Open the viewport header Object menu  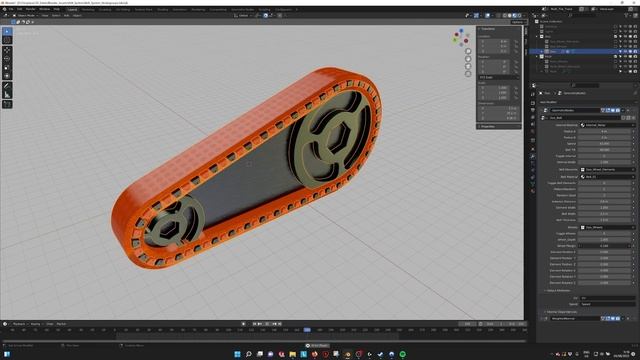[77, 16]
